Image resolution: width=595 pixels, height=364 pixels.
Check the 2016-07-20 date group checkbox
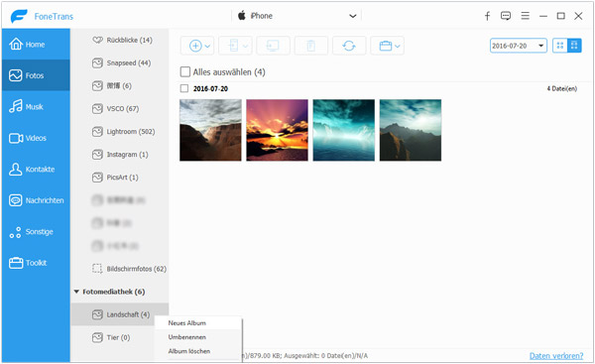pyautogui.click(x=184, y=88)
